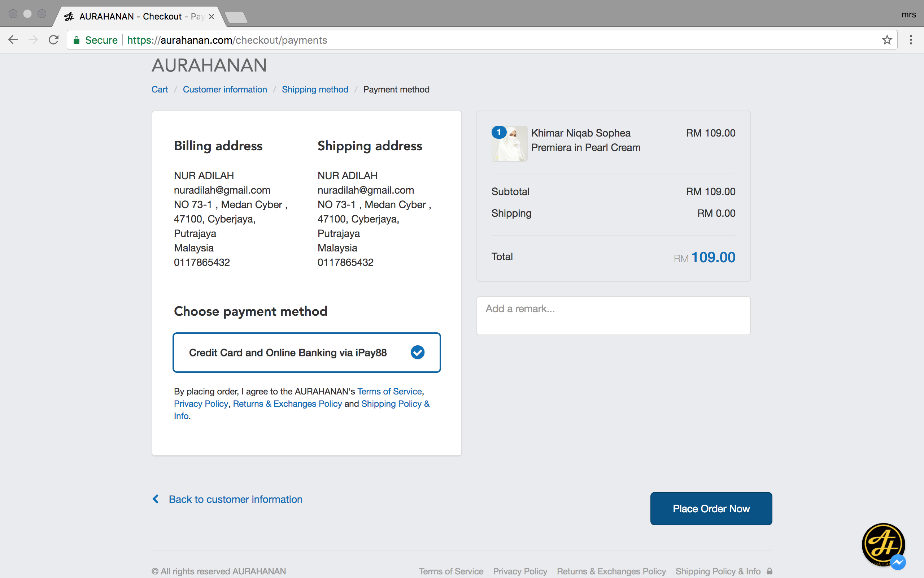Click footer Returns & Exchanges Policy link
This screenshot has width=924, height=578.
tap(611, 571)
